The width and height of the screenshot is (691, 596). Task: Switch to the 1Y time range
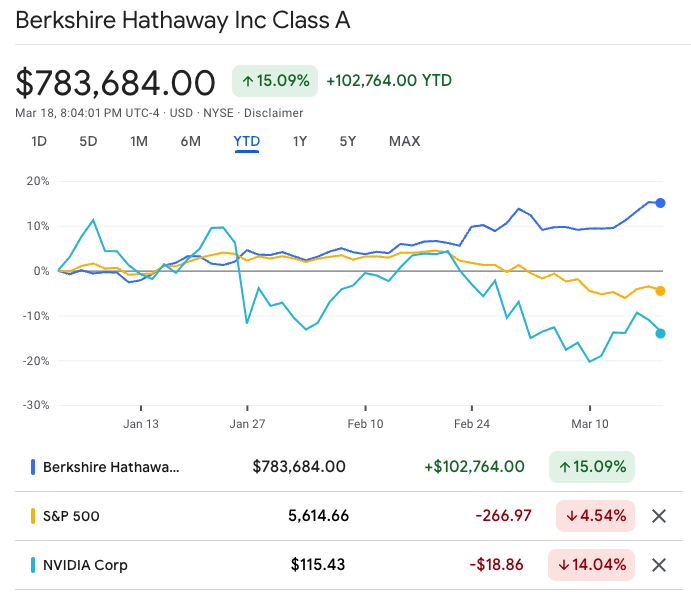point(300,141)
